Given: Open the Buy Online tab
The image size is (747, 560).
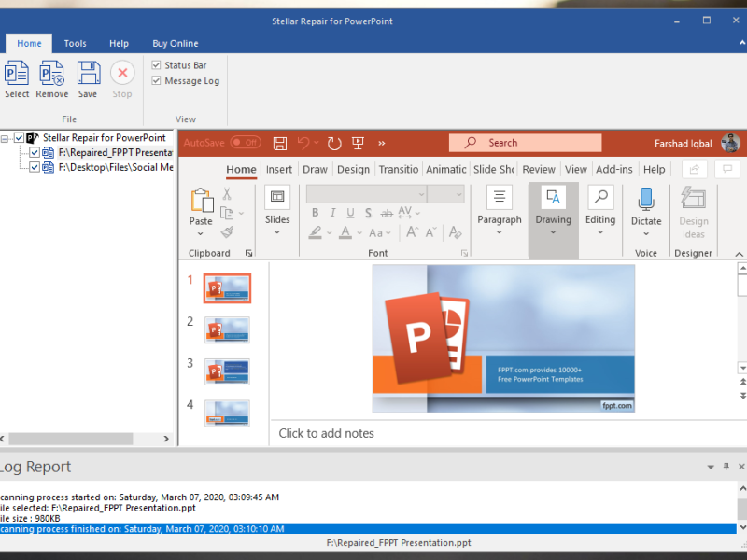Looking at the screenshot, I should pyautogui.click(x=176, y=43).
